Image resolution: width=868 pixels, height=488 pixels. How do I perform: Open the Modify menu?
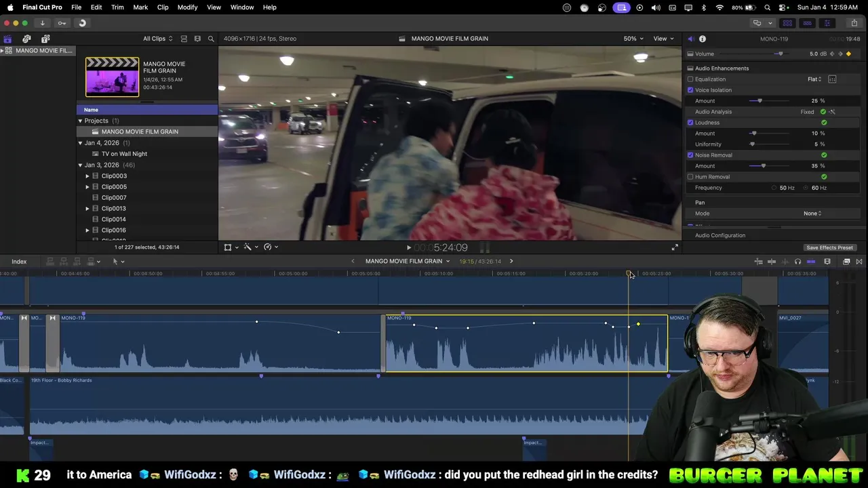coord(188,7)
